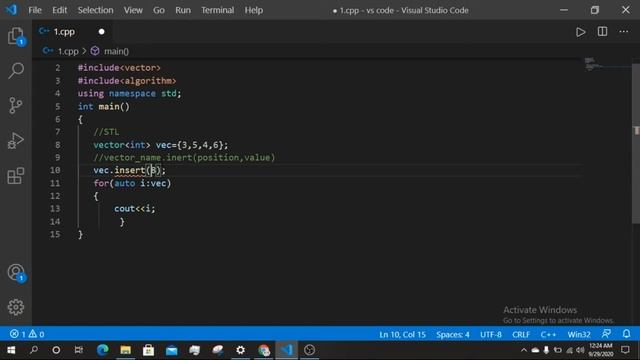Viewport: 640px width, 360px height.
Task: Show errors and warnings in Problems panel
Action: point(27,334)
